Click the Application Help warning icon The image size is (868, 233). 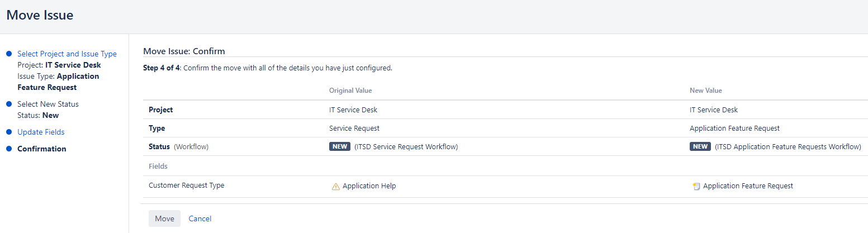click(x=335, y=187)
